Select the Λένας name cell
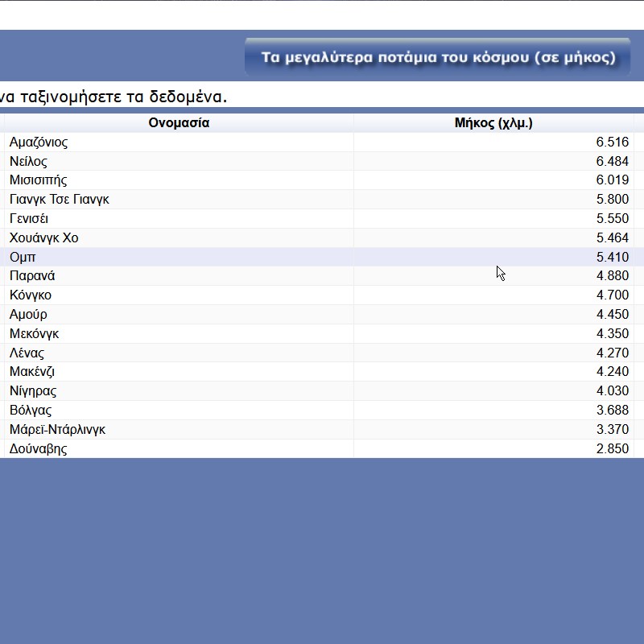644x644 pixels. (179, 353)
